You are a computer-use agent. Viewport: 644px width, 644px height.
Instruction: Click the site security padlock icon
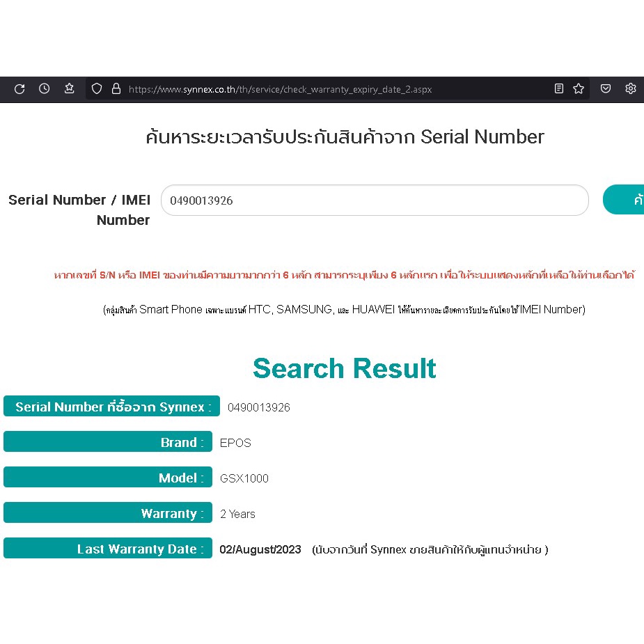(x=116, y=88)
